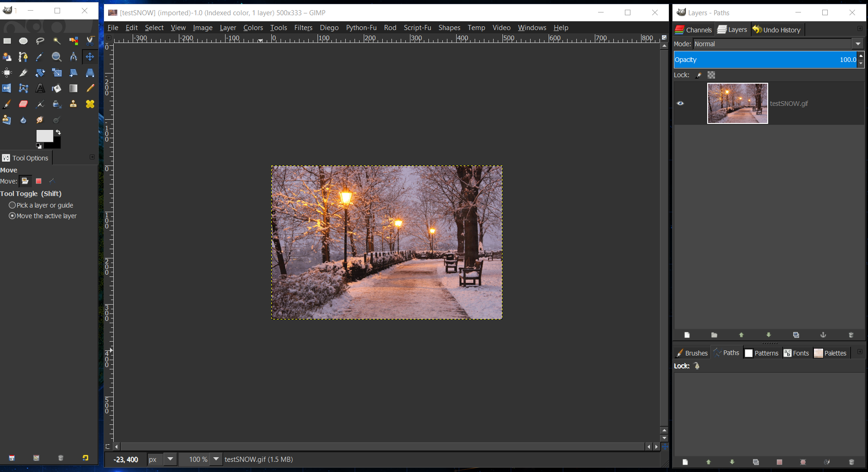Select the Text tool
This screenshot has height=472, width=868.
coord(40,88)
